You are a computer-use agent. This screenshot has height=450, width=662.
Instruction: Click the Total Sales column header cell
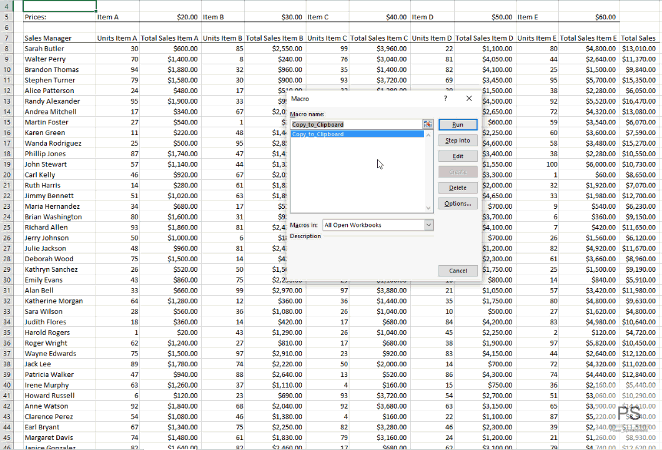(x=638, y=37)
